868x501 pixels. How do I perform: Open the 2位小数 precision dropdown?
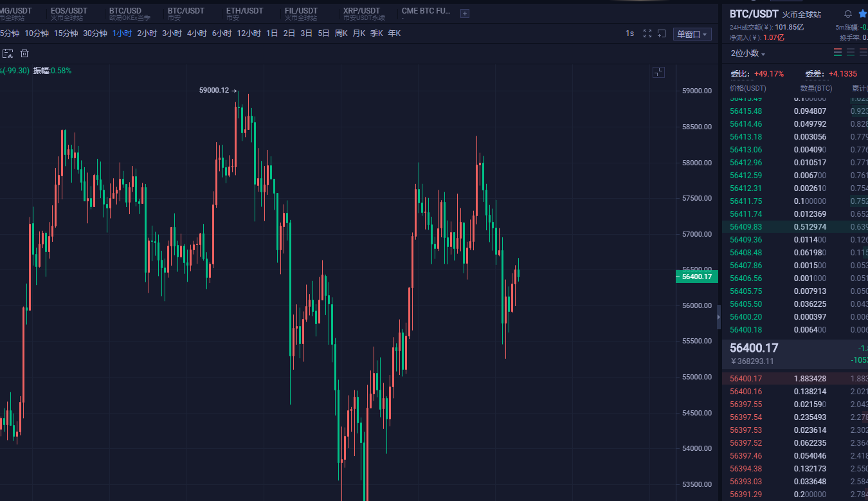[748, 54]
